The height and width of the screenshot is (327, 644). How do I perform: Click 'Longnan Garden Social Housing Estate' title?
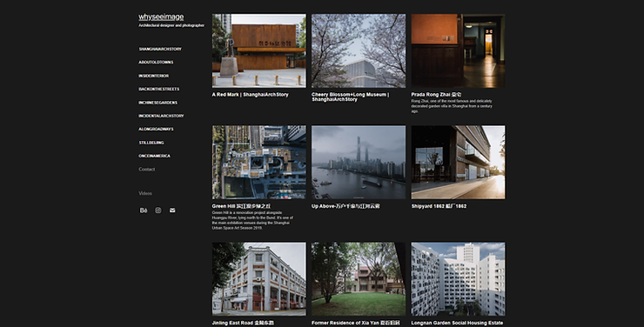pos(457,323)
